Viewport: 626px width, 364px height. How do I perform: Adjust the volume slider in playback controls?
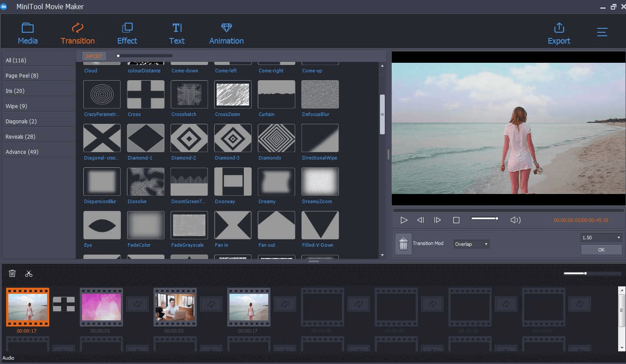tap(484, 218)
